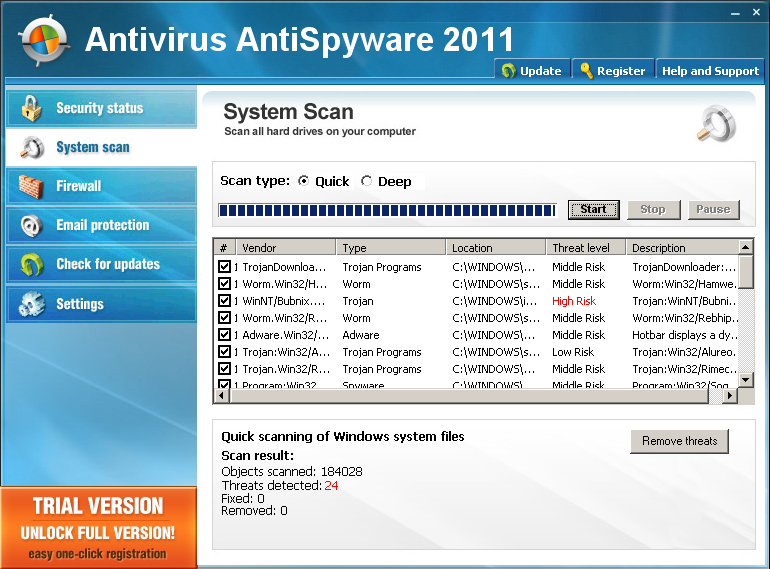Select the Deep scan type

[366, 181]
